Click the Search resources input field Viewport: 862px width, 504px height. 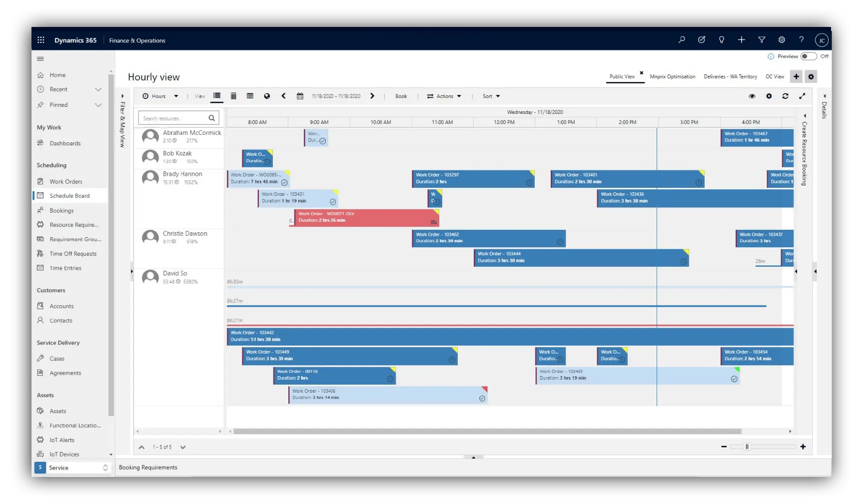click(175, 118)
